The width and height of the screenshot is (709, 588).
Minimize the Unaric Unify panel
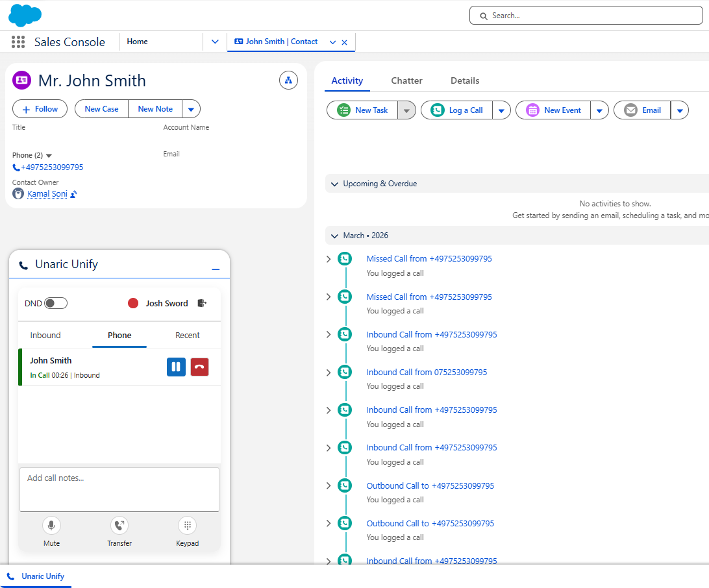click(x=216, y=269)
